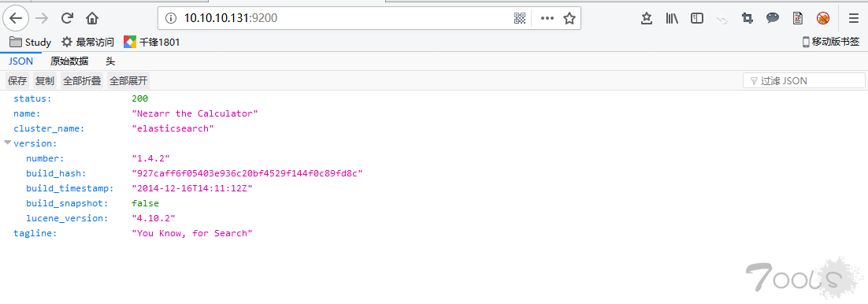Click 全部折叠 to collapse all
The image size is (868, 304).
coord(82,81)
